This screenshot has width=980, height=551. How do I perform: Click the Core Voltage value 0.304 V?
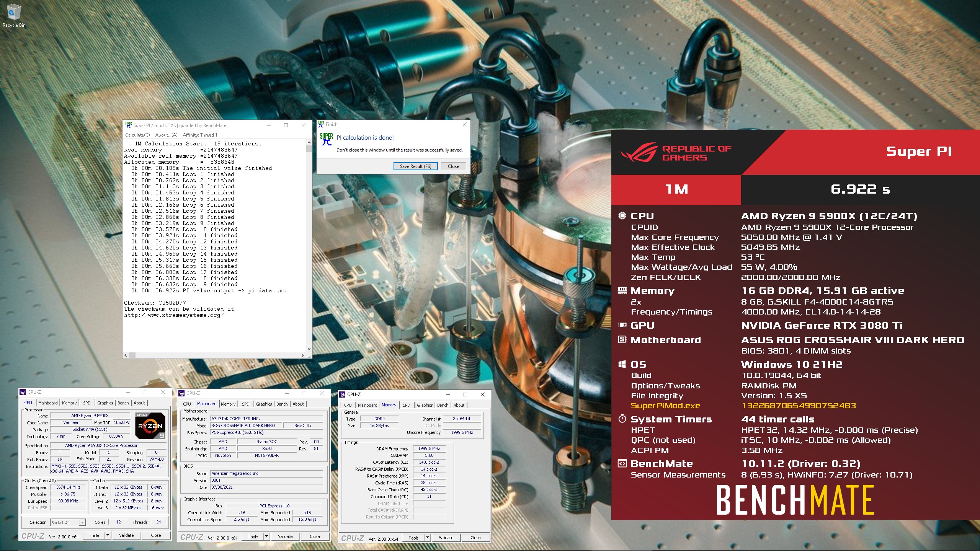116,436
